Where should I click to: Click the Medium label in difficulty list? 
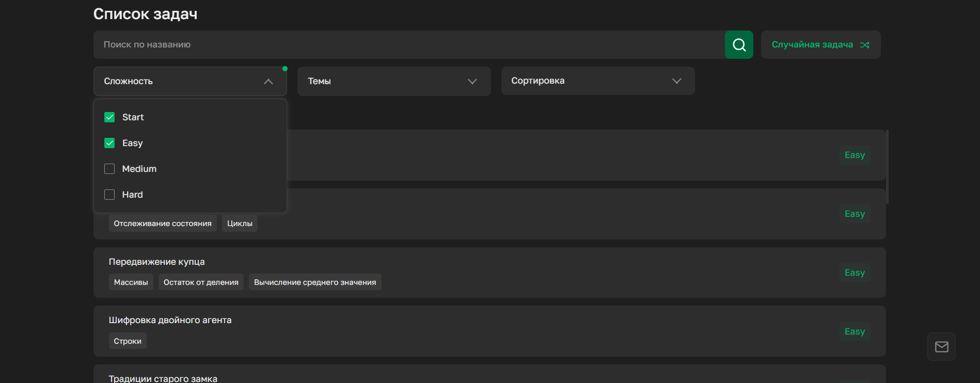tap(139, 169)
